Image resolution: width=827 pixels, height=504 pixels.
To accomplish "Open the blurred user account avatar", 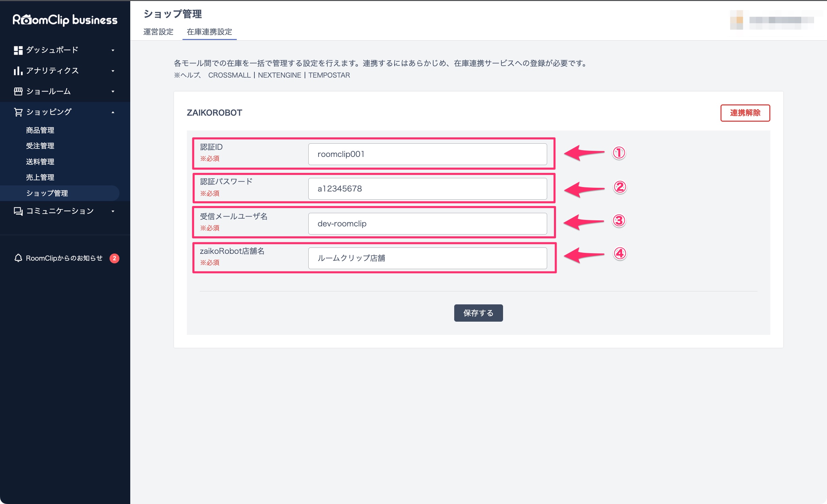I will tap(736, 20).
